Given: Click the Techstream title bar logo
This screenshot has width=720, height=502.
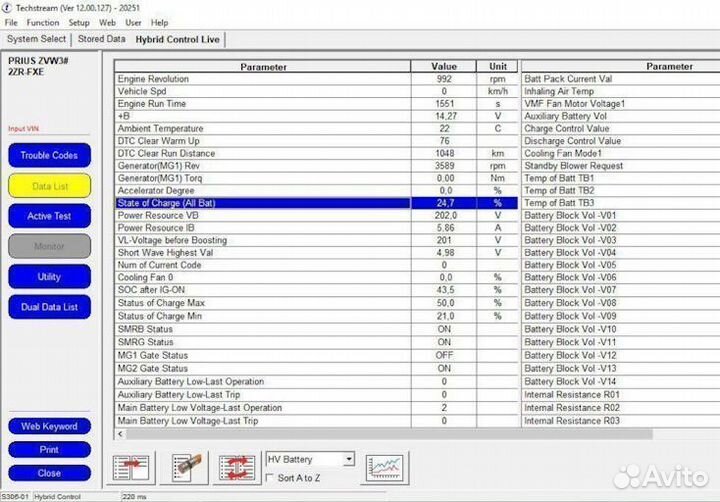Looking at the screenshot, I should (x=9, y=7).
